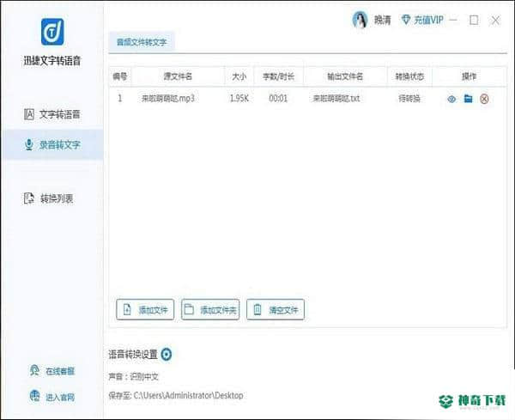515x420 pixels.
Task: Select the source file name ending in .mp3
Action: pos(168,98)
